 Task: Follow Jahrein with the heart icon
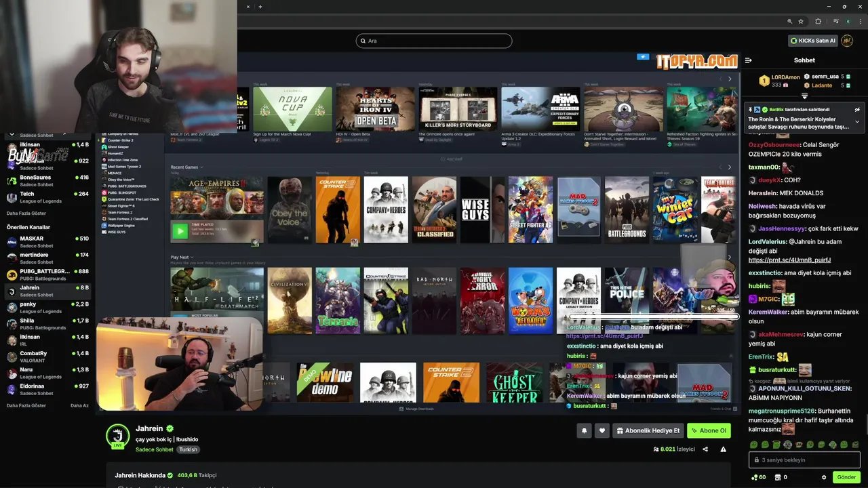click(x=601, y=430)
